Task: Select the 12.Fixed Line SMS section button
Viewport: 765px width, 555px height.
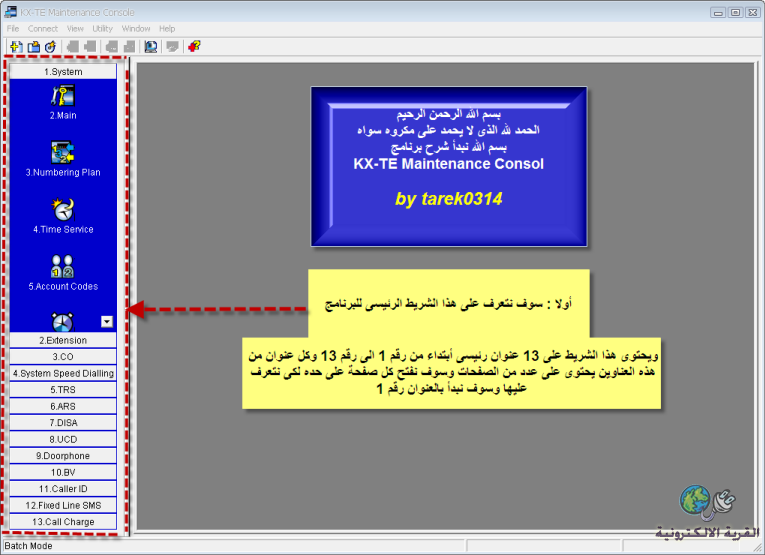Action: pyautogui.click(x=63, y=506)
